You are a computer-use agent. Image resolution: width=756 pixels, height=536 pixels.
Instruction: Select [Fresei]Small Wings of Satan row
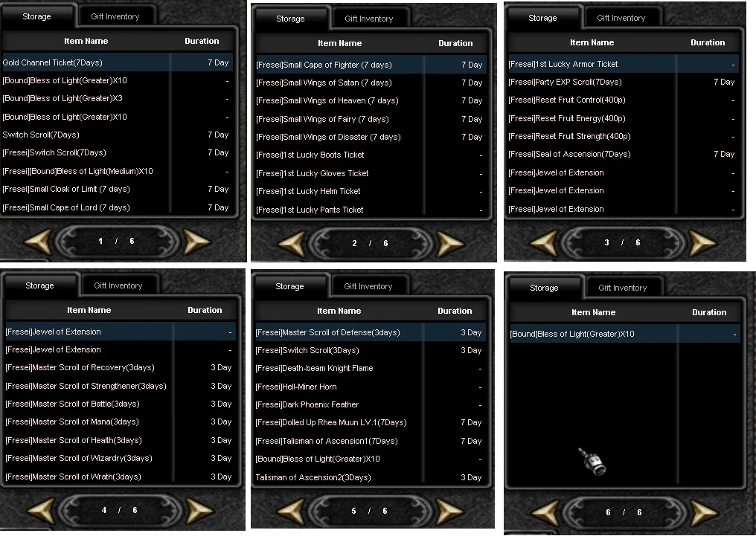point(371,83)
